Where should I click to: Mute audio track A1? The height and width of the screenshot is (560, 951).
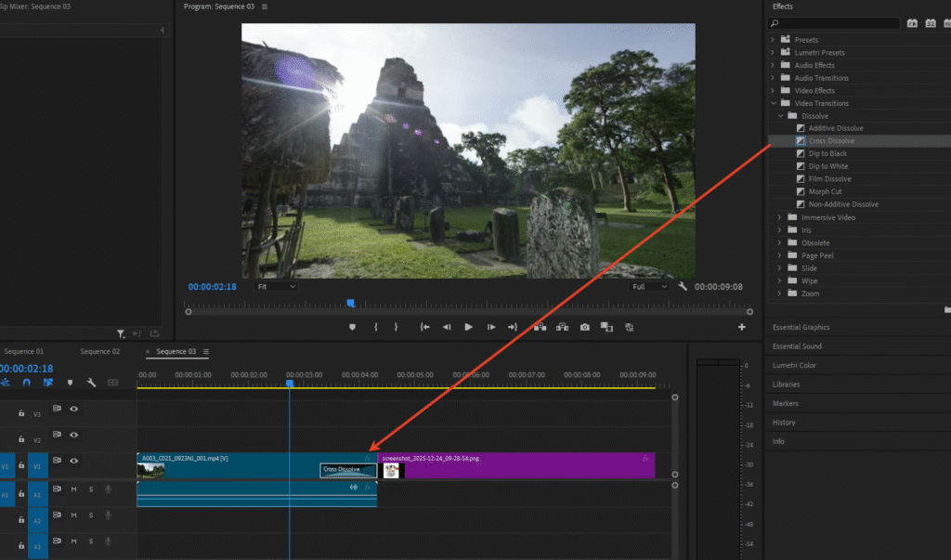click(73, 488)
